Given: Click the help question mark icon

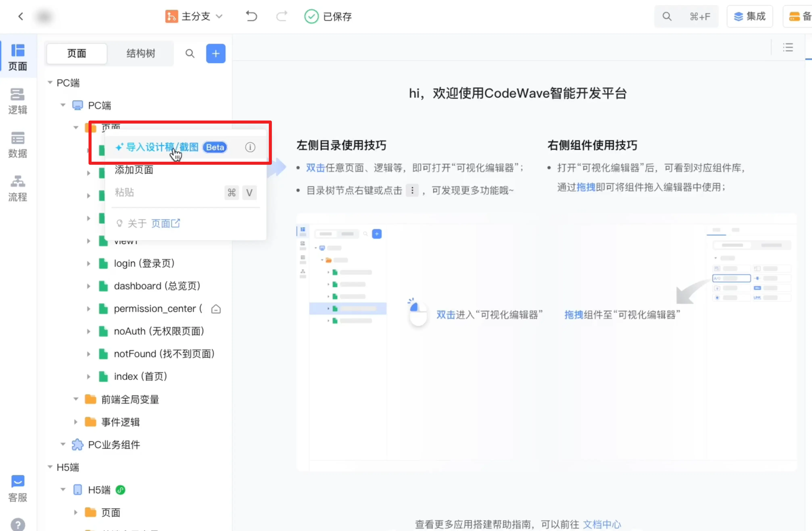Looking at the screenshot, I should [17, 525].
